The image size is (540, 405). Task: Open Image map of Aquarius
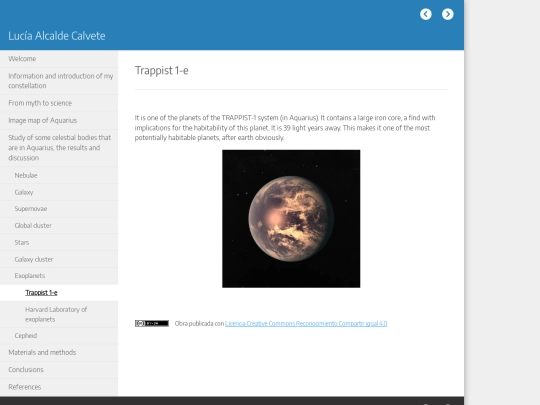pos(59,121)
